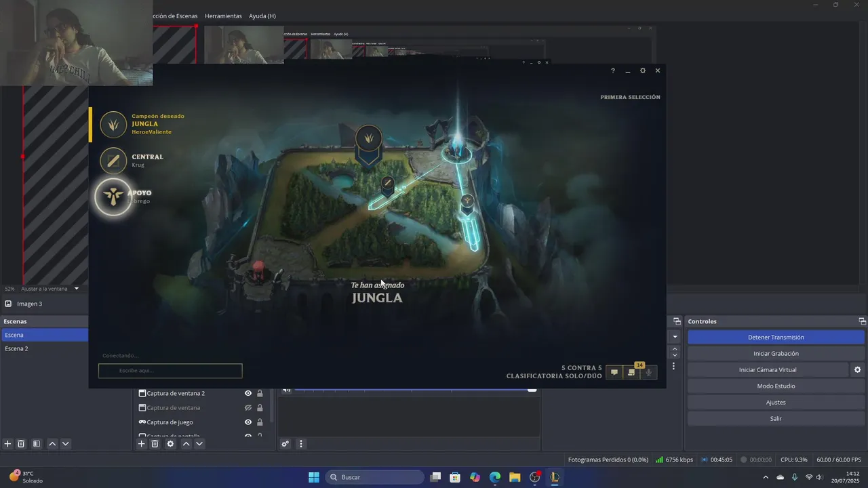868x488 pixels.
Task: Click Iniciar Grabación button
Action: coord(776,353)
